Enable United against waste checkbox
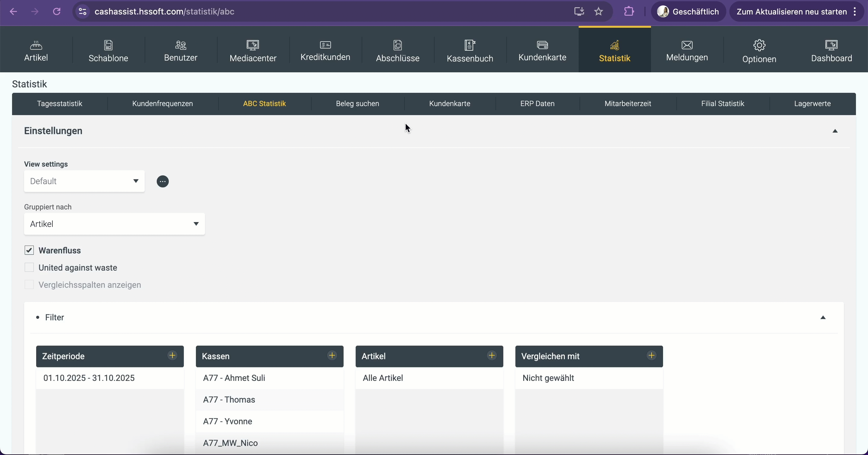The image size is (868, 455). (29, 267)
